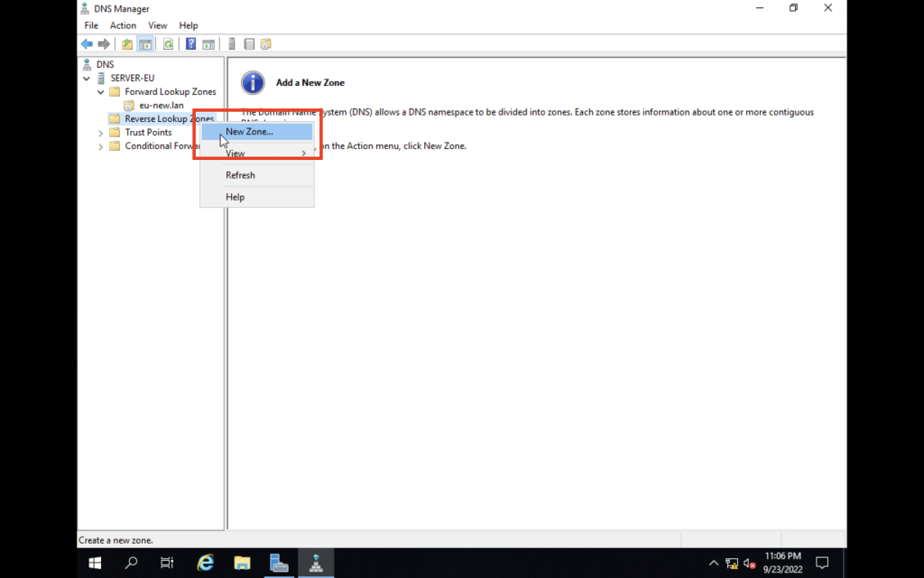Toggle the Show/Hide Console Tree toolbar icon
Viewport: 924px width, 578px height.
point(145,44)
